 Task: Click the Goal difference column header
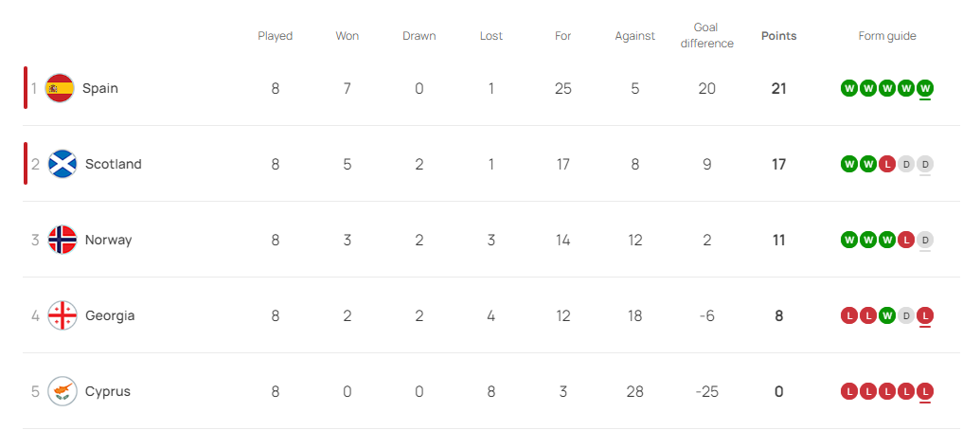click(x=707, y=36)
